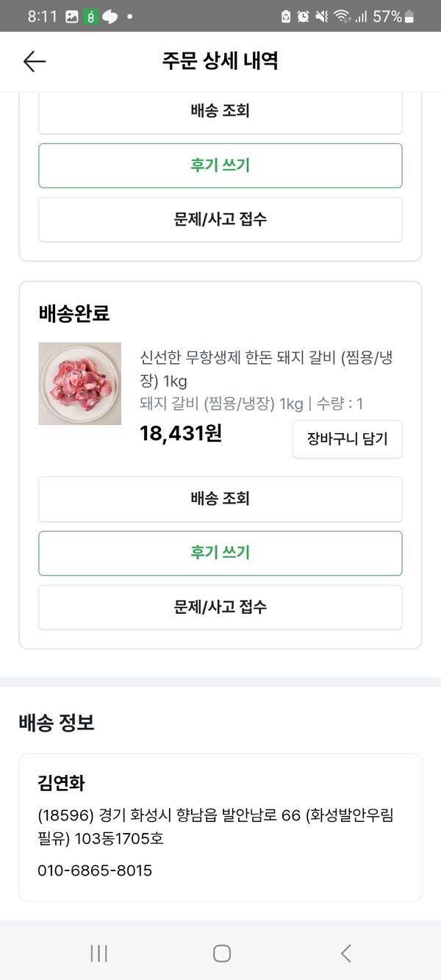Write a review with 후기 쓰기 under the pork ribs
This screenshot has width=441, height=980.
point(220,553)
